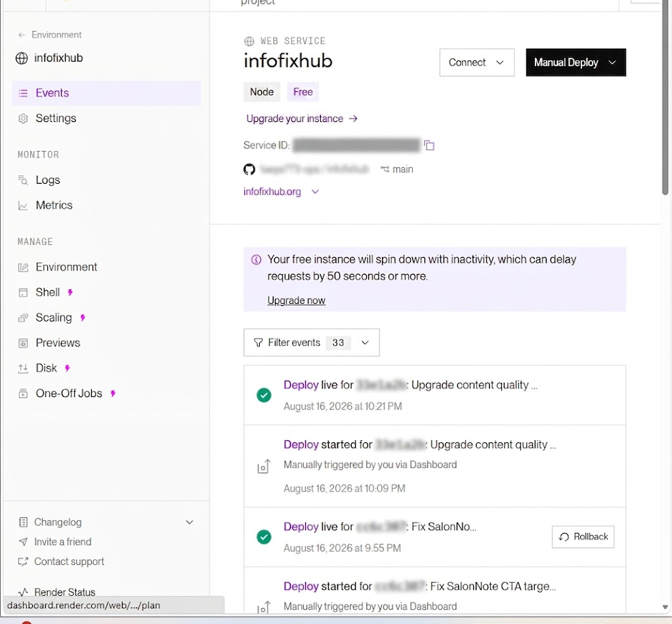
Task: Click deploy-started icon at 10:09 PM event
Action: tap(264, 467)
